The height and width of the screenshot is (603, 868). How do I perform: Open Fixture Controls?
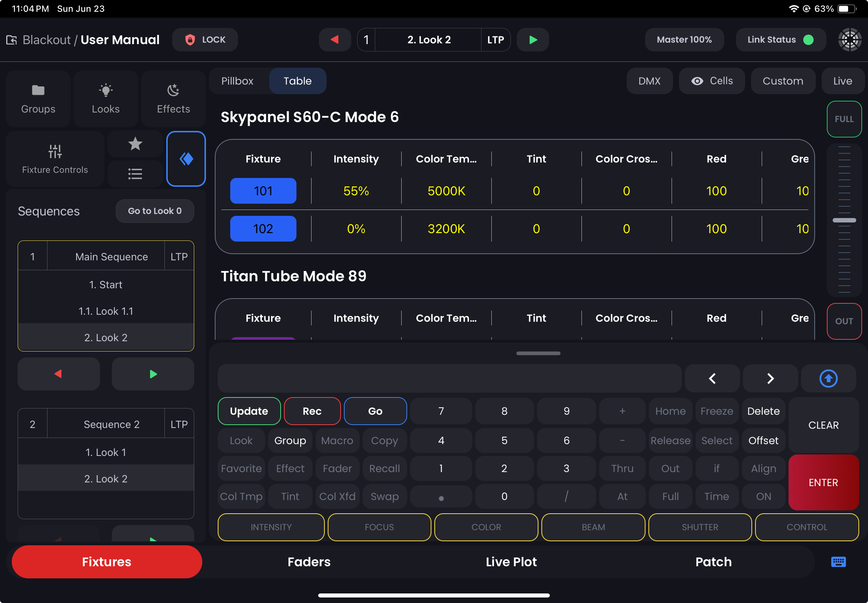tap(55, 159)
